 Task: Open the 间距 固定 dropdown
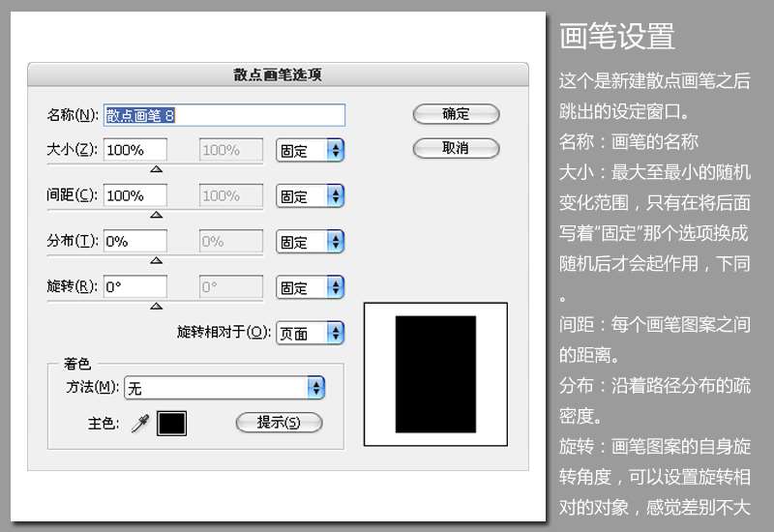click(x=310, y=196)
